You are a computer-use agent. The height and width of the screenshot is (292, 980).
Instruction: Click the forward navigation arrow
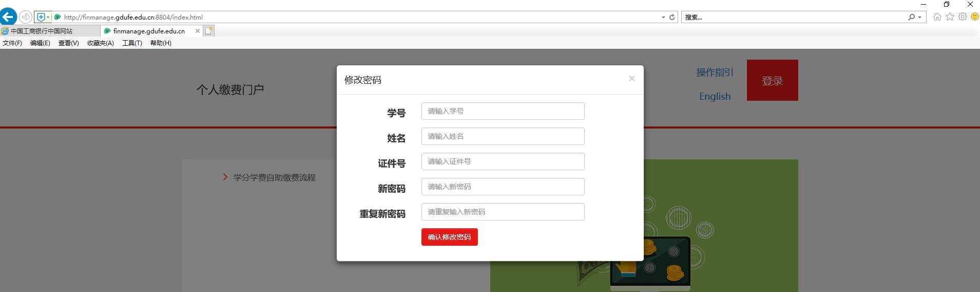25,17
